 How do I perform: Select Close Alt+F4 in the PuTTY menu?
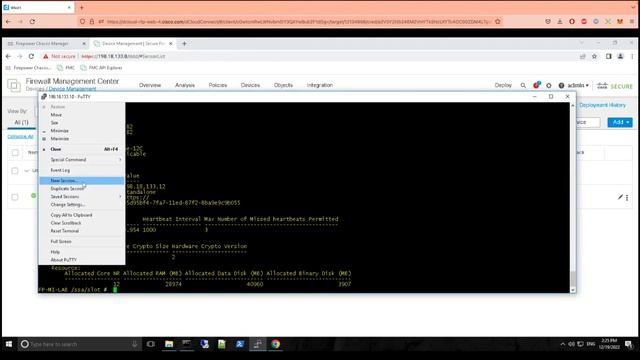[x=82, y=149]
